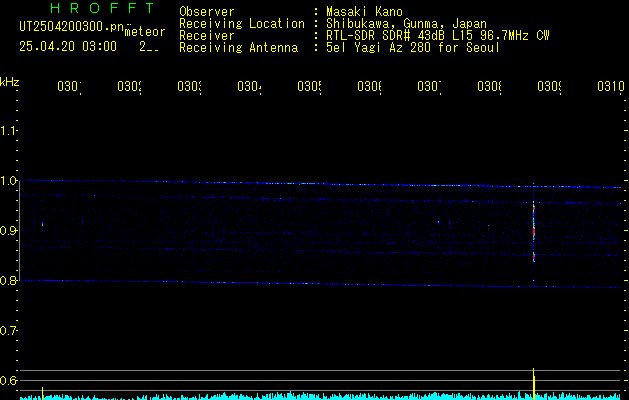Click the 0.9 kHz frequency label

click(x=8, y=231)
